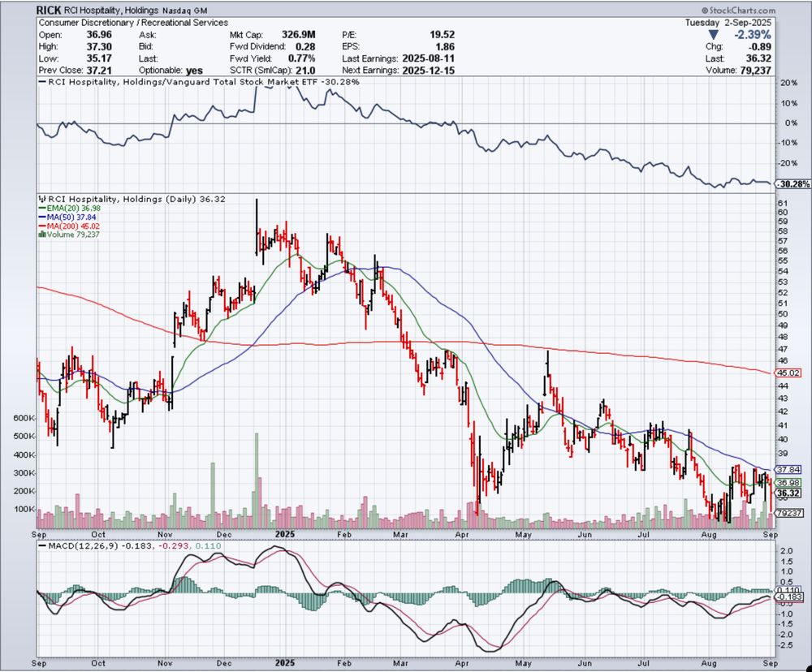Select the High value 37.30
Viewport: 812px width, 672px height.
(x=99, y=46)
